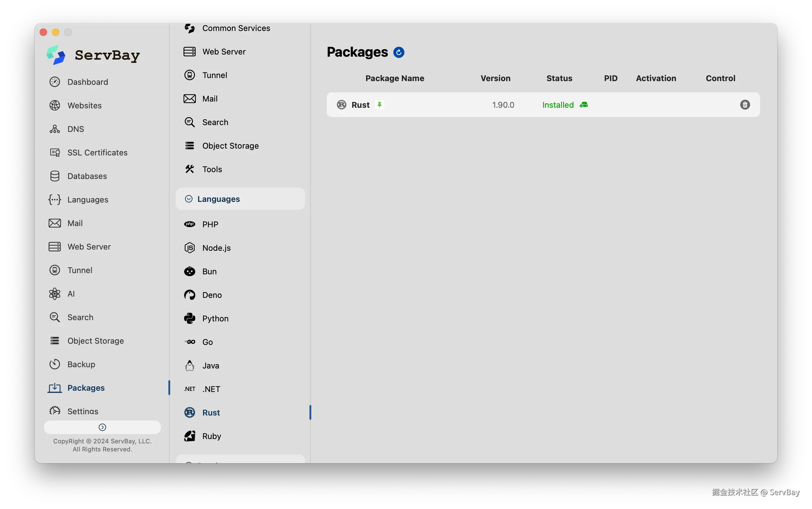Open Common Services package category

236,28
